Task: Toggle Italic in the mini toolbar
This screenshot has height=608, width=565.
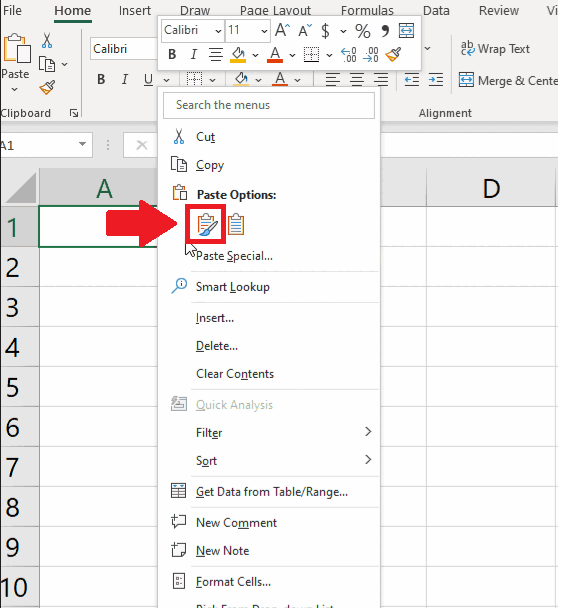Action: point(194,54)
